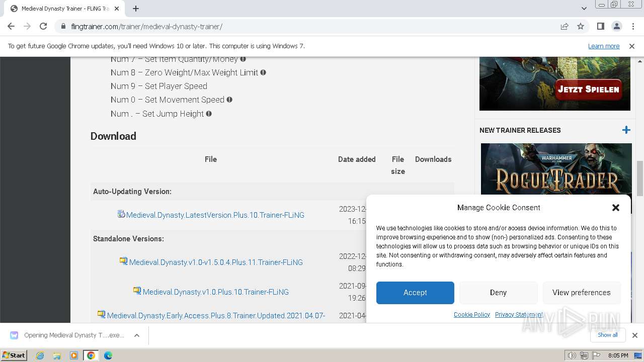Click 'Auto-Updating Version:' row label

[x=132, y=192]
